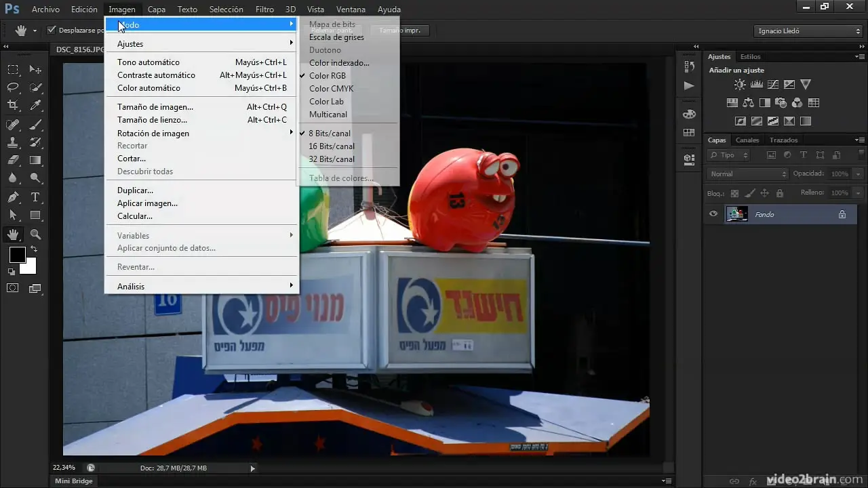Open the Filtro menu

click(264, 9)
